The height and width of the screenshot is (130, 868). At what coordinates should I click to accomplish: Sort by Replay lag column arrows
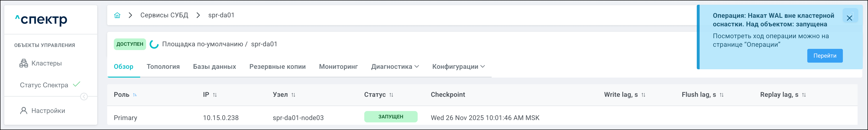coord(804,95)
